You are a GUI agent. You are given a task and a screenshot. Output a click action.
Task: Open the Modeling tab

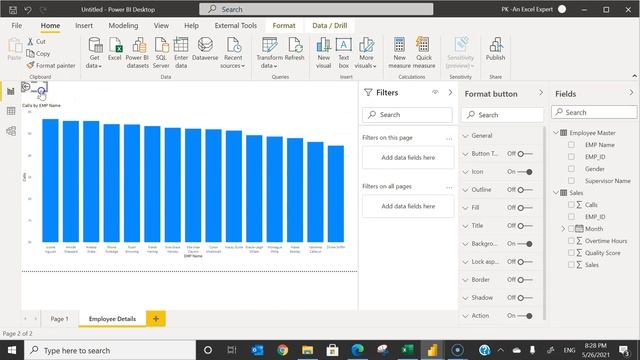123,25
